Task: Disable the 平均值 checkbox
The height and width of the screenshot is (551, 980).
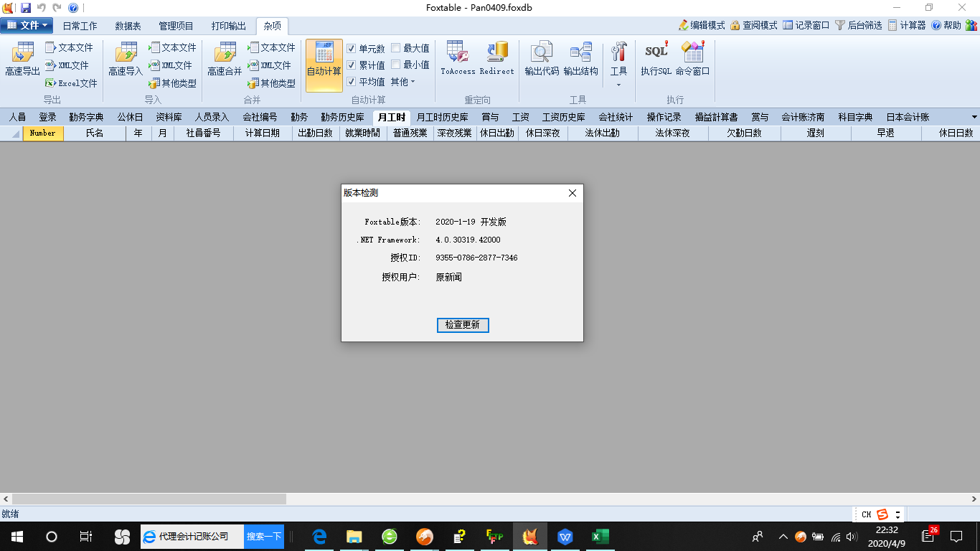Action: tap(352, 82)
